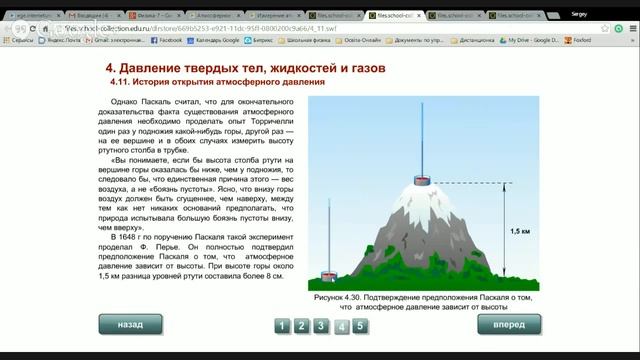Close the Физика-7 tab
640x360 pixels.
click(179, 16)
